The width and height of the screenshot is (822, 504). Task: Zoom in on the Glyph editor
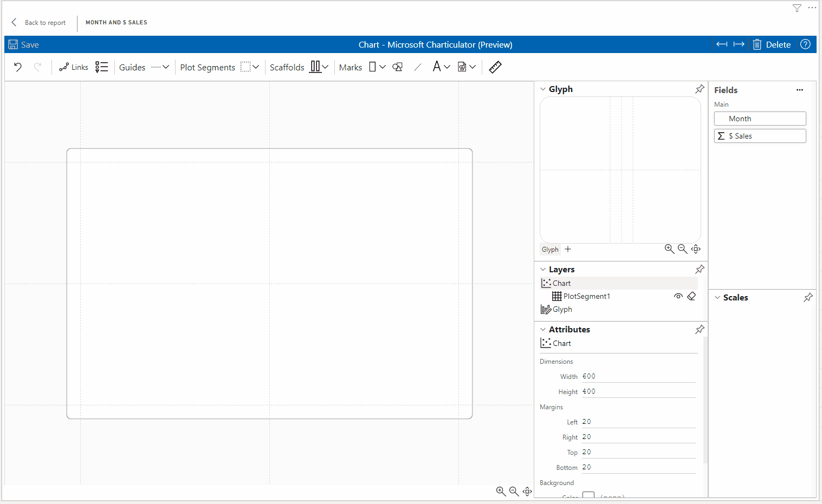tap(669, 249)
